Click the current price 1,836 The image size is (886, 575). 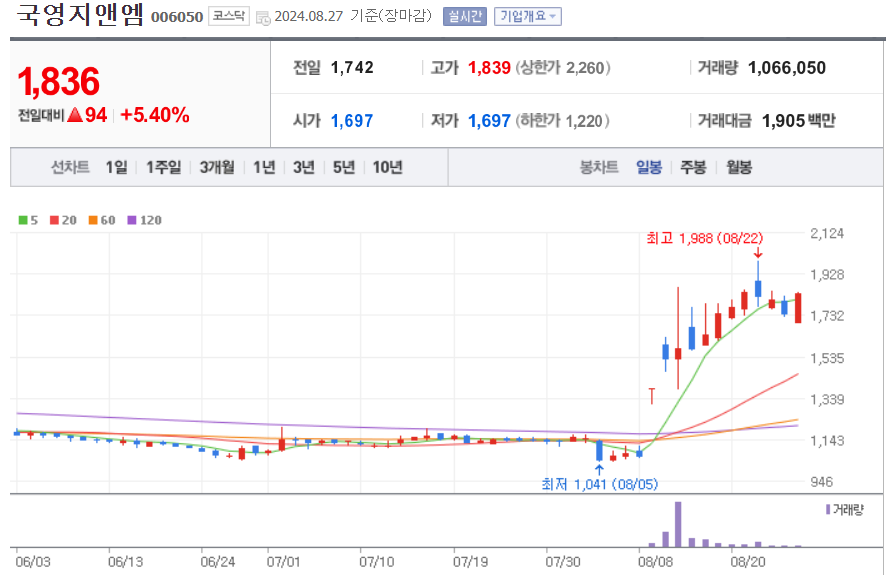(59, 82)
